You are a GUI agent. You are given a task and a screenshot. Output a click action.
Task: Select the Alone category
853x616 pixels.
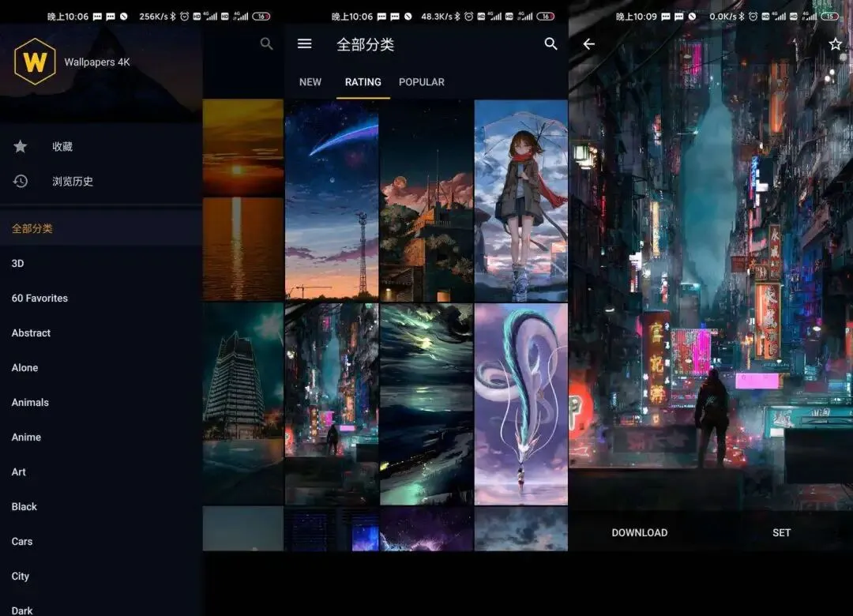[101, 368]
